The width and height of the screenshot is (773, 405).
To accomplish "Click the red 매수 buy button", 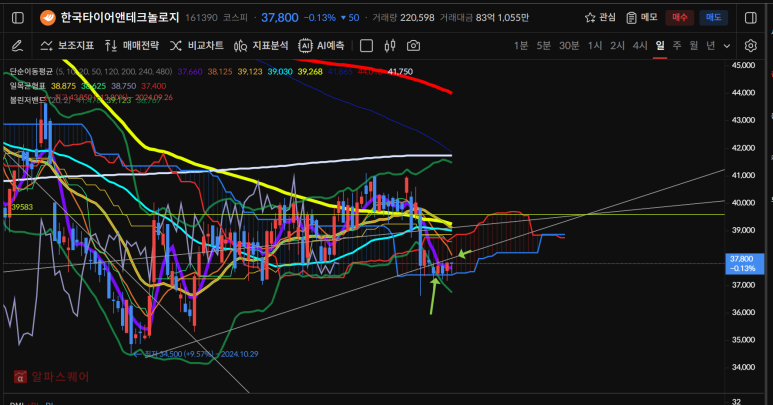I will pos(679,18).
